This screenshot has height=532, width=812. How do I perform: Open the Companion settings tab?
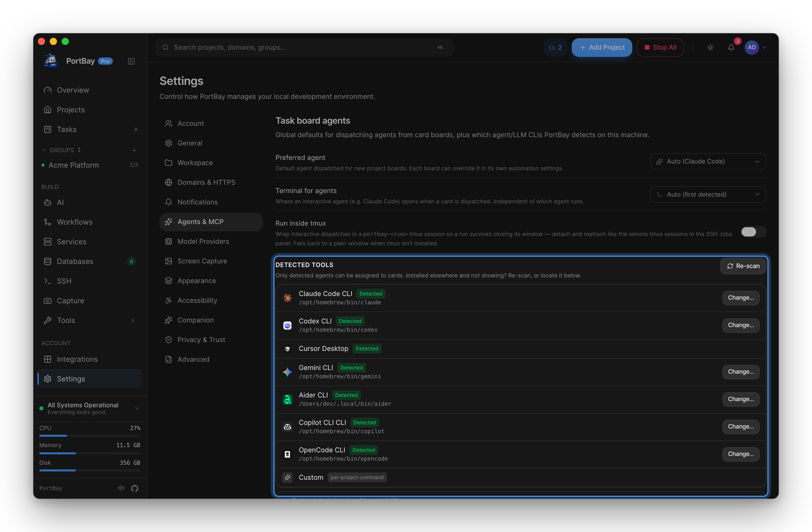(211, 320)
